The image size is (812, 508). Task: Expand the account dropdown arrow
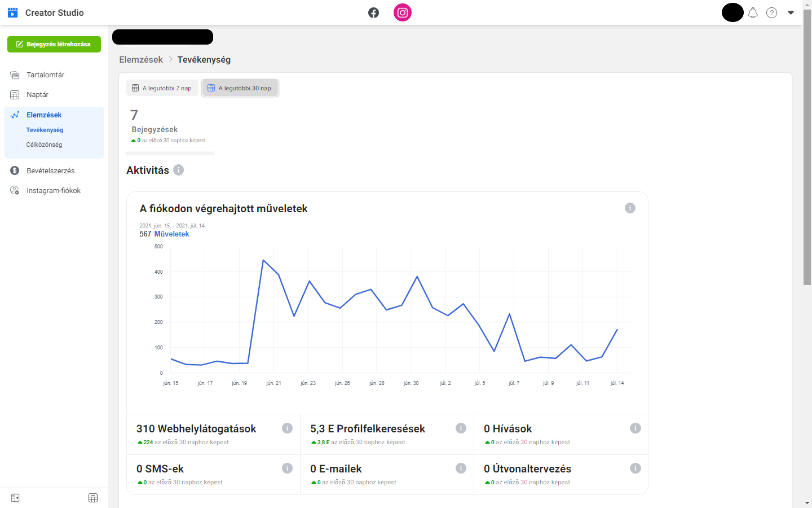point(791,12)
